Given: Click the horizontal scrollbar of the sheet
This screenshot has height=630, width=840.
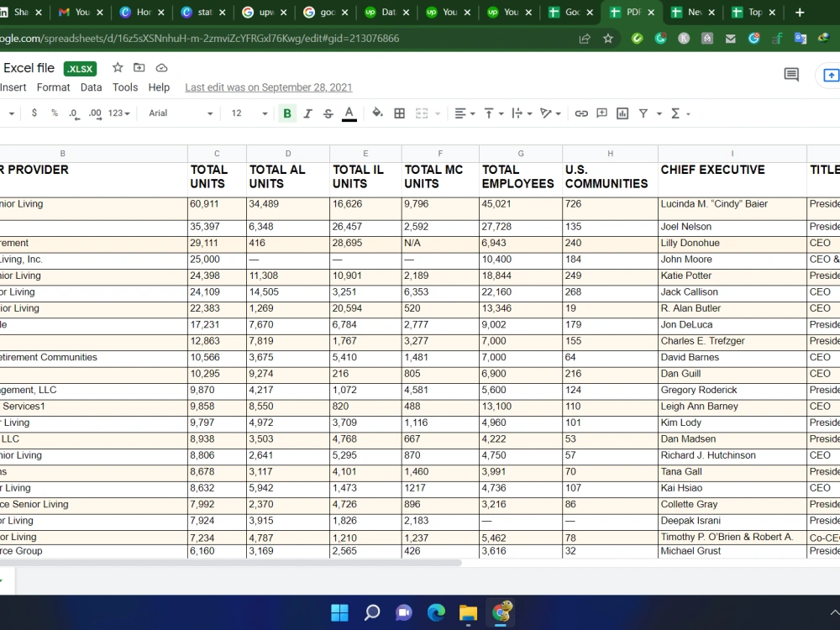Looking at the screenshot, I should tap(230, 563).
